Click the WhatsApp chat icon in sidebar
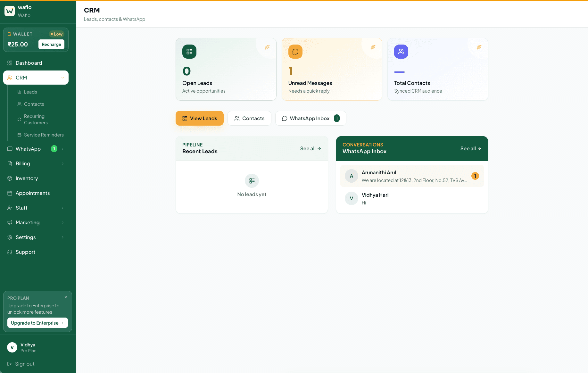 pos(10,149)
